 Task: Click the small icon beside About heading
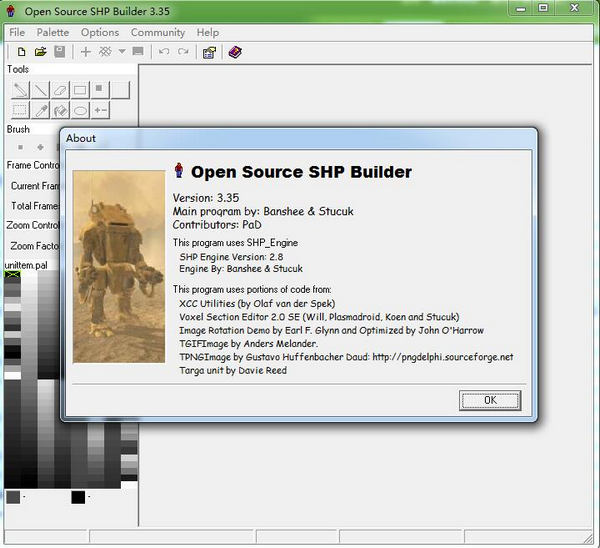tap(179, 170)
